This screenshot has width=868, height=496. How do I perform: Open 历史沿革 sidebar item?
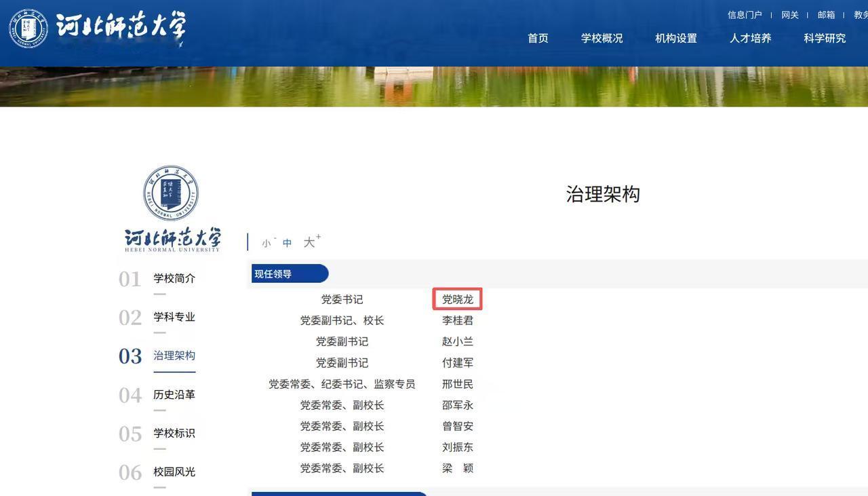pos(174,394)
